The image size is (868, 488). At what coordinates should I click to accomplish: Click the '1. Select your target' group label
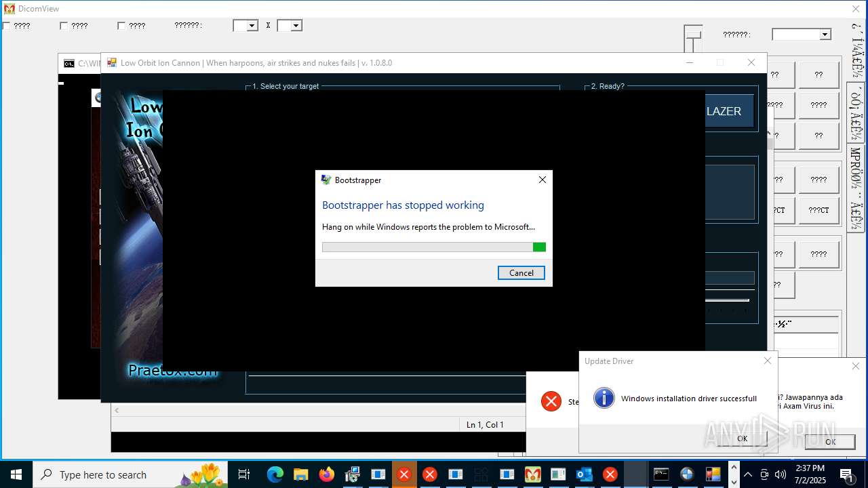pos(285,86)
